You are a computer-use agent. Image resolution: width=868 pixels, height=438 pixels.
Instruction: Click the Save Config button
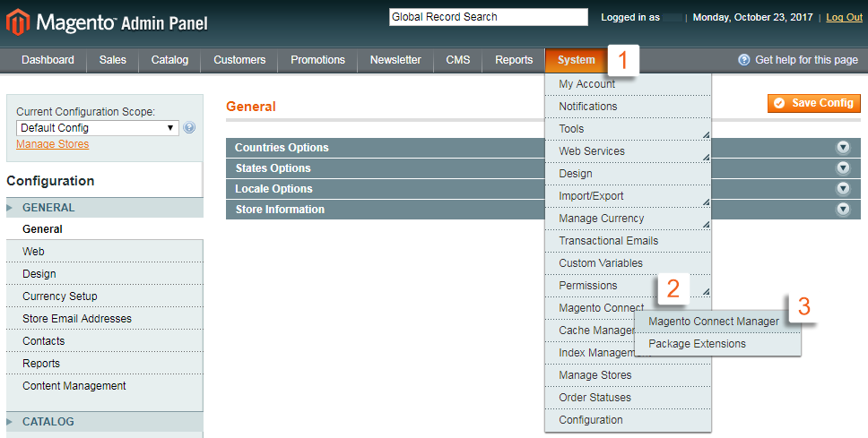pos(814,103)
